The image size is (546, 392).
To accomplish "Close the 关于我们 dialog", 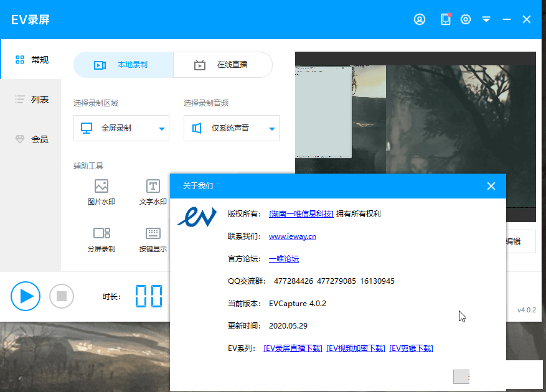I will click(x=491, y=186).
